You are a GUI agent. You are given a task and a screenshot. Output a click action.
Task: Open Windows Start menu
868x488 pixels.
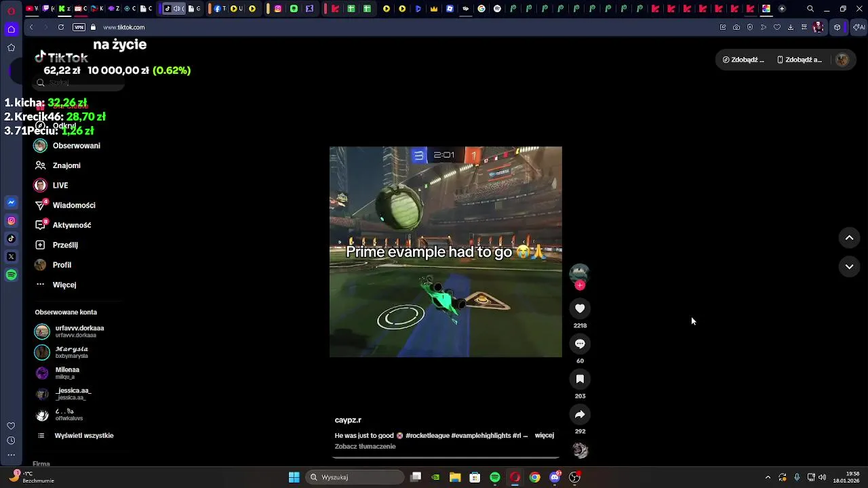294,477
